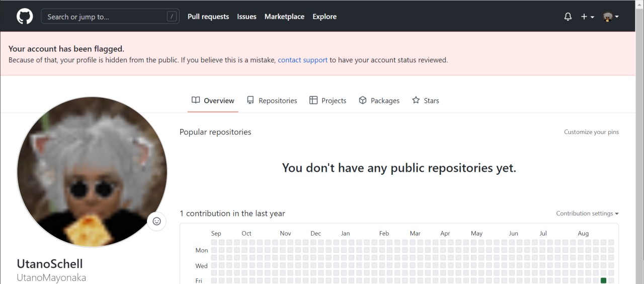This screenshot has width=644, height=284.
Task: Click the Pull requests nav link
Action: 208,17
